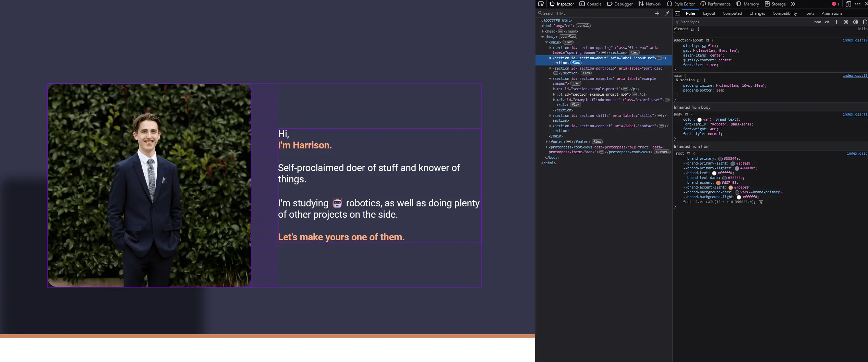Click the --brand-accent color swatch
The width and height of the screenshot is (868, 362).
coord(718,183)
